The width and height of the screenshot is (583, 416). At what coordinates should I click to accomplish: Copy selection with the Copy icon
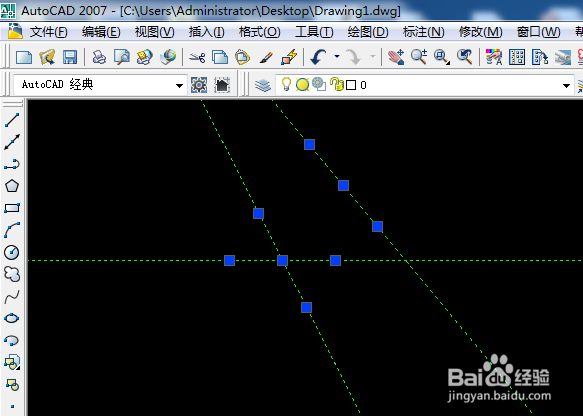220,57
